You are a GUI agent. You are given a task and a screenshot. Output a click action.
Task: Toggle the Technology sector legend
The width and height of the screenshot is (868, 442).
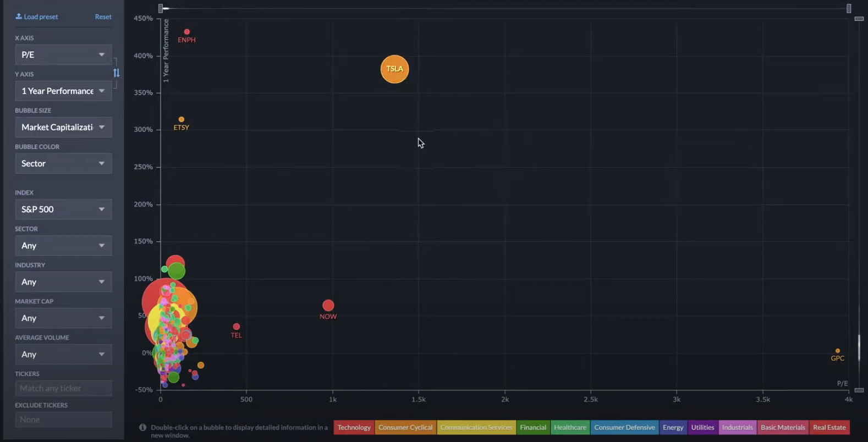pyautogui.click(x=354, y=427)
